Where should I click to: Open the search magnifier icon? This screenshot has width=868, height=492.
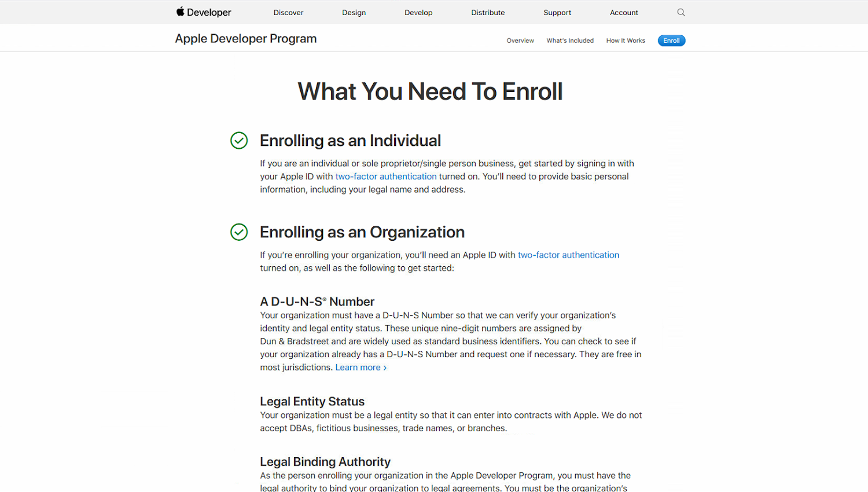click(681, 12)
